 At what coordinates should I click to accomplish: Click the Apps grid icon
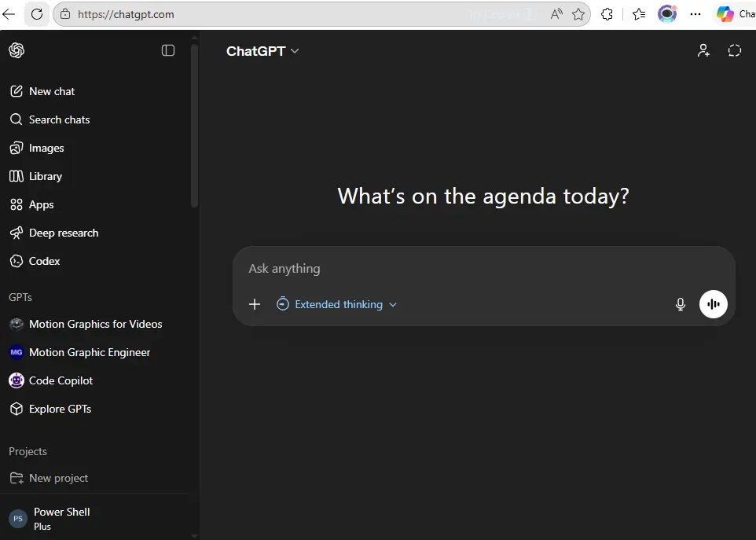pos(17,204)
